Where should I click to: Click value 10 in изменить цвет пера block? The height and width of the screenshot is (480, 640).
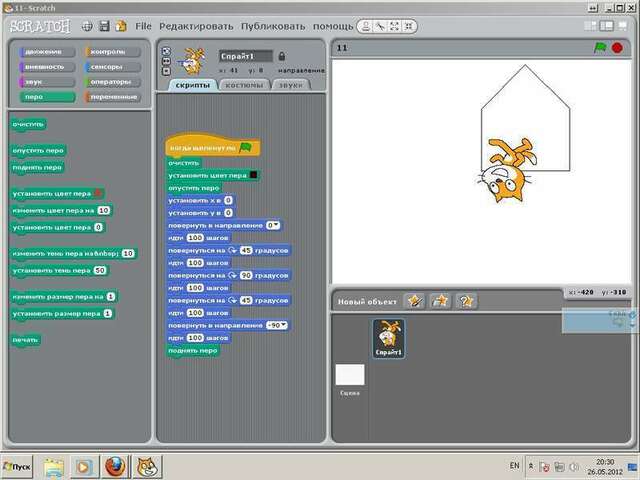coord(104,211)
